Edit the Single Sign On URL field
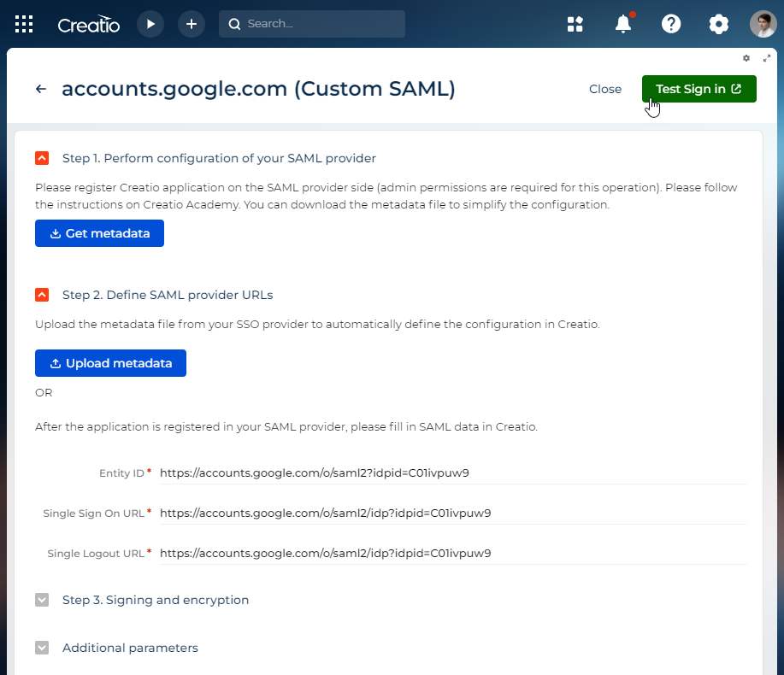 pyautogui.click(x=453, y=514)
